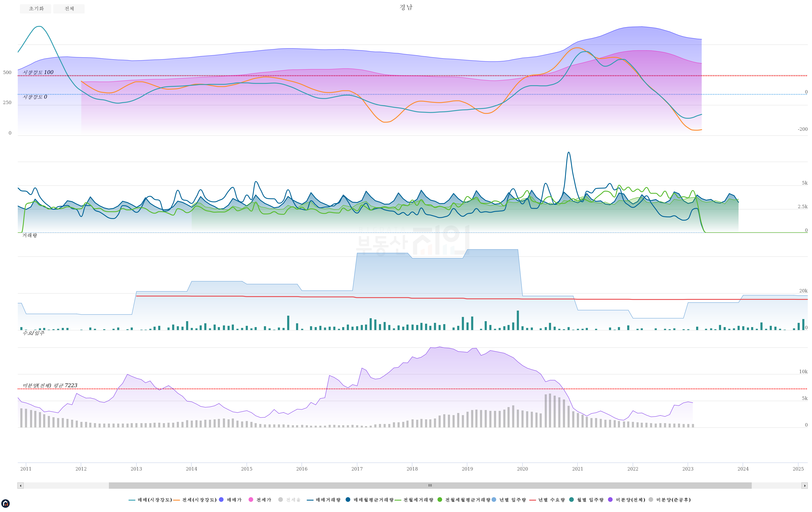Hide the 매매가 series via legend
Screen dimensions: 812x512
(221, 500)
